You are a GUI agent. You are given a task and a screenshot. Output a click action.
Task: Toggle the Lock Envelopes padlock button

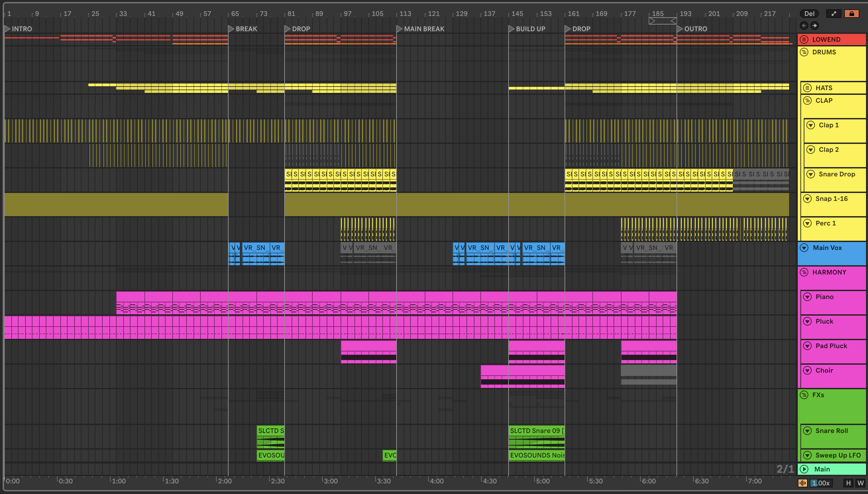point(851,14)
